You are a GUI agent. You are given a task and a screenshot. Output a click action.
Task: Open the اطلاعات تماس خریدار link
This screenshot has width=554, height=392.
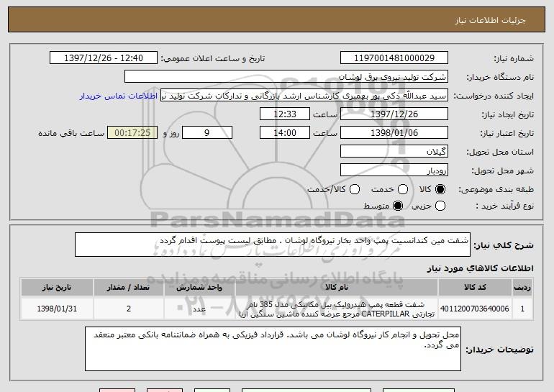point(119,96)
